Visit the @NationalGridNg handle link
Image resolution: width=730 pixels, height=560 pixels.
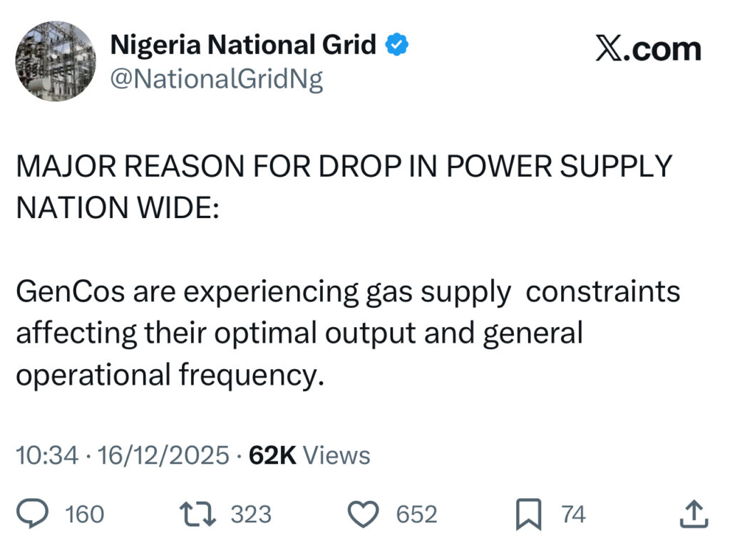[x=216, y=79]
